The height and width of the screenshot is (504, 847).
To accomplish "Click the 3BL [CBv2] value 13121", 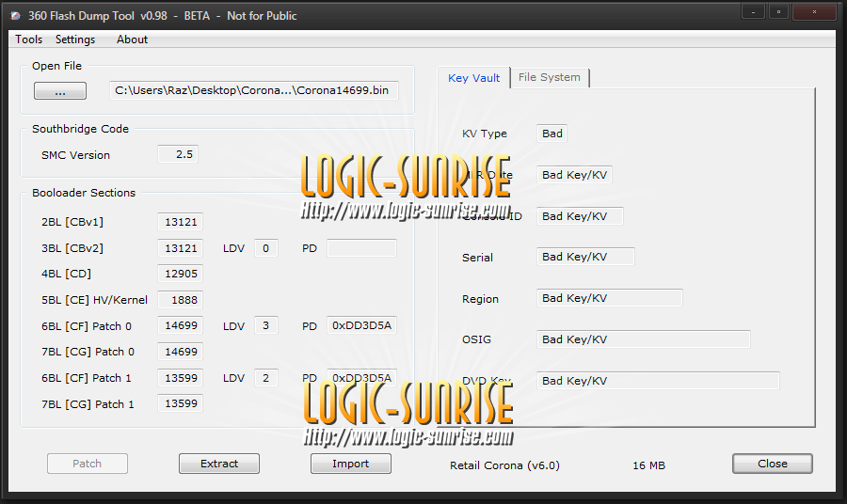I will coord(180,248).
